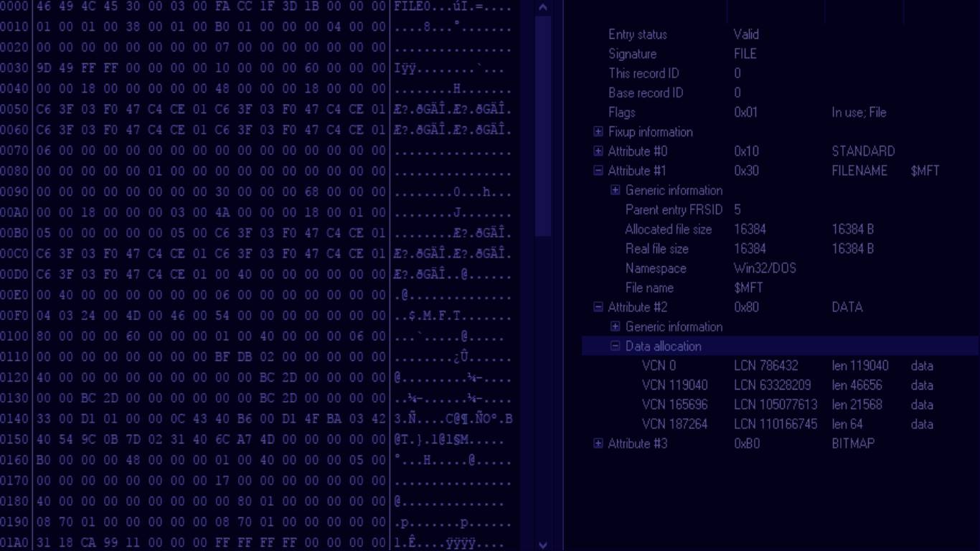
Task: Collapse Attribute #2 DATA node
Action: coord(598,307)
